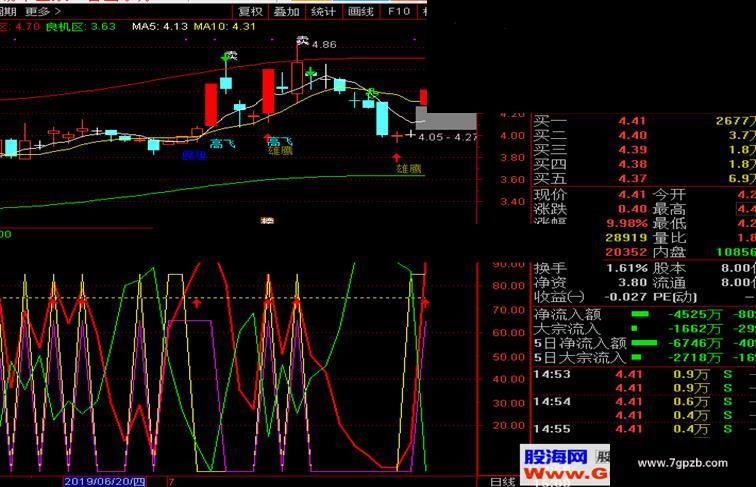
Task: Click the 80.00 indicator axis label
Action: [x=509, y=286]
